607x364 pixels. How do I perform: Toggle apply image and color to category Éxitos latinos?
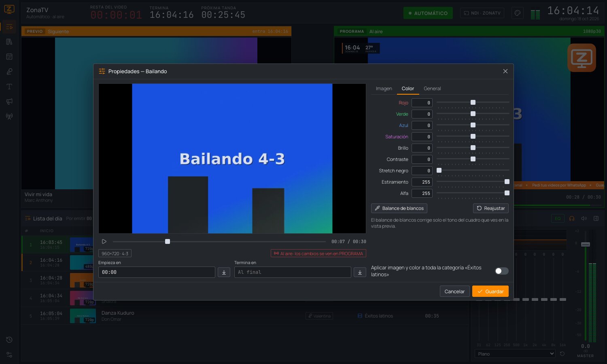tap(502, 271)
